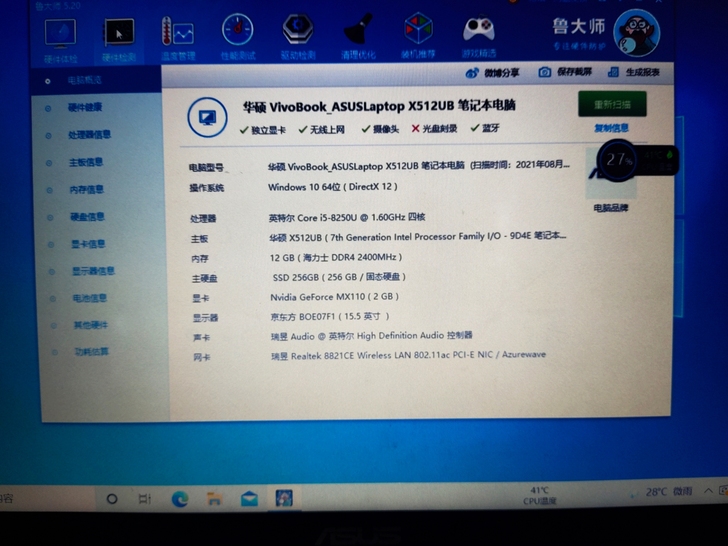Open 硬件健康 sidebar item
The width and height of the screenshot is (728, 546).
click(84, 108)
